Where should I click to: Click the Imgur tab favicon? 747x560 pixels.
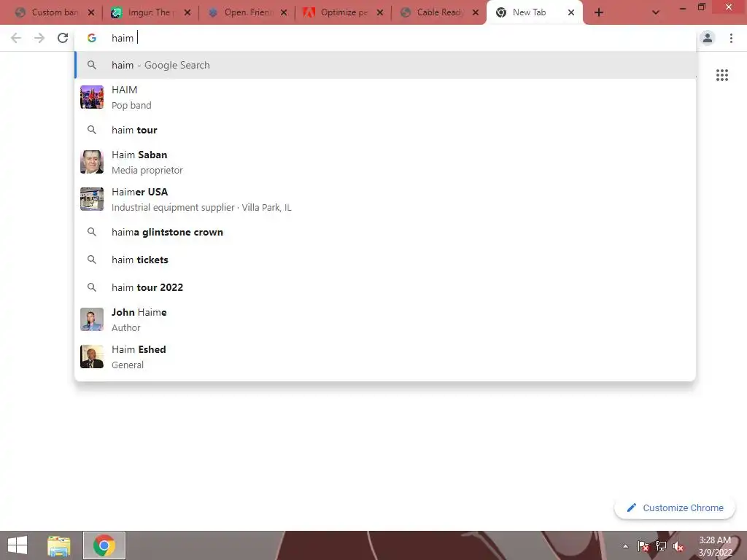point(116,13)
